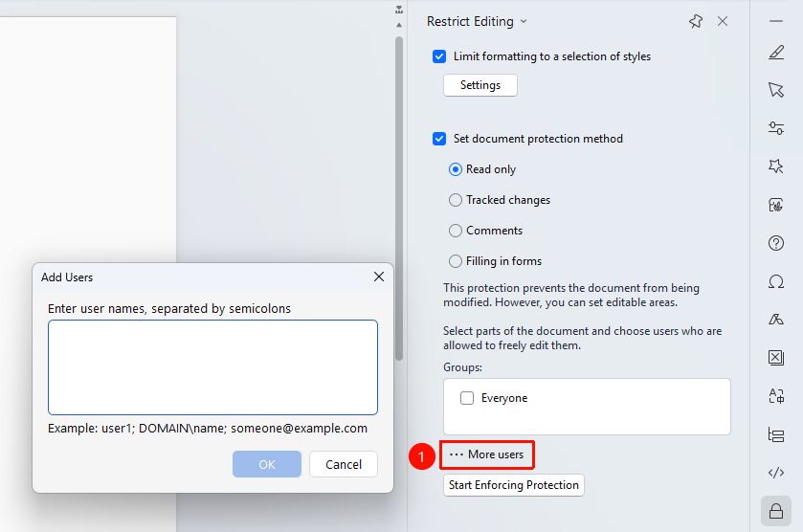Collapse the sidebar using the dash icon
Viewport: 803px width, 532px height.
pos(776,21)
